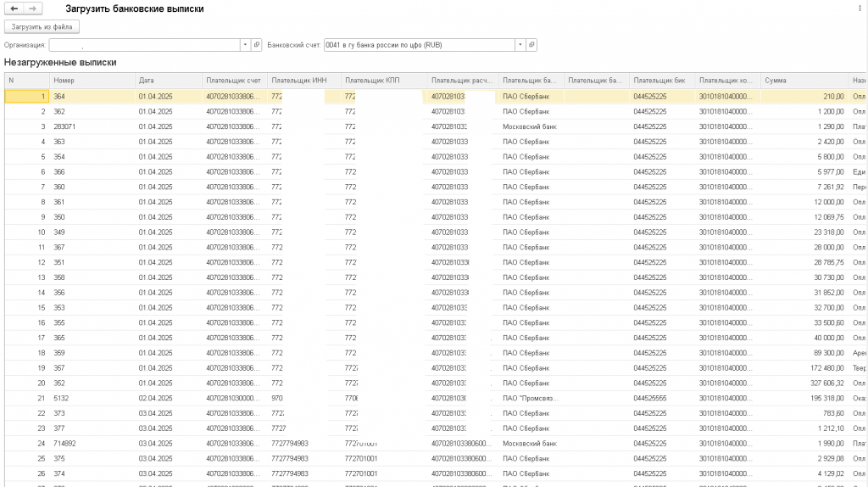Click the forward navigation arrow
This screenshot has height=487, width=868.
tap(32, 8)
